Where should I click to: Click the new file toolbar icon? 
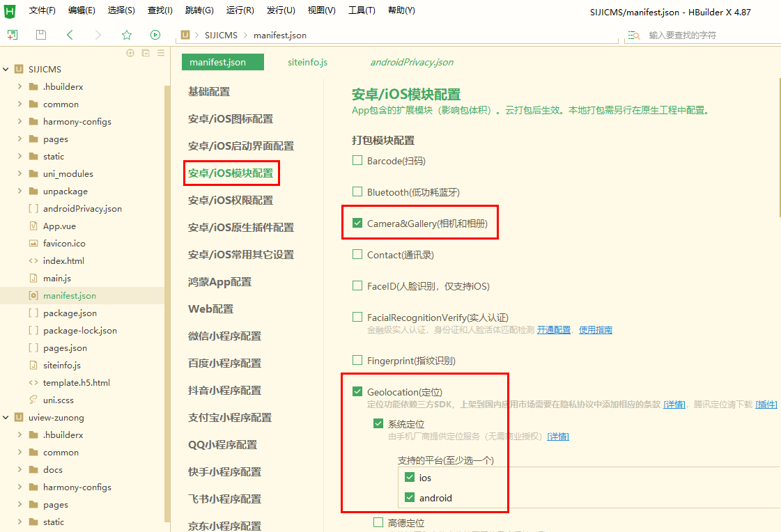pyautogui.click(x=13, y=35)
